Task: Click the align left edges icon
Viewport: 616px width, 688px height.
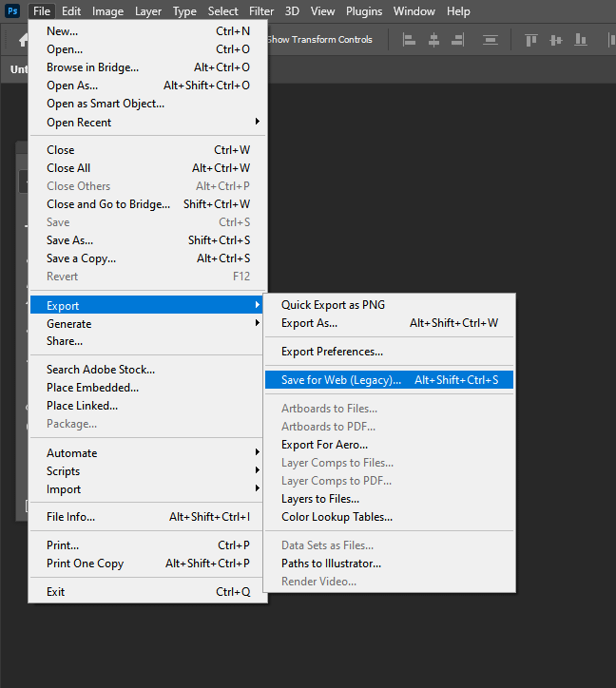Action: click(409, 40)
